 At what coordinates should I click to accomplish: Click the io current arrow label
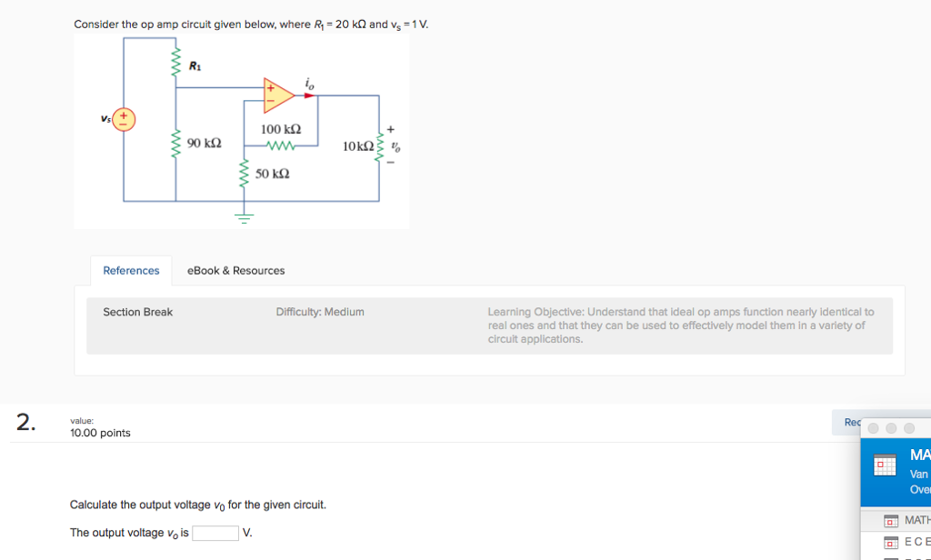[309, 82]
